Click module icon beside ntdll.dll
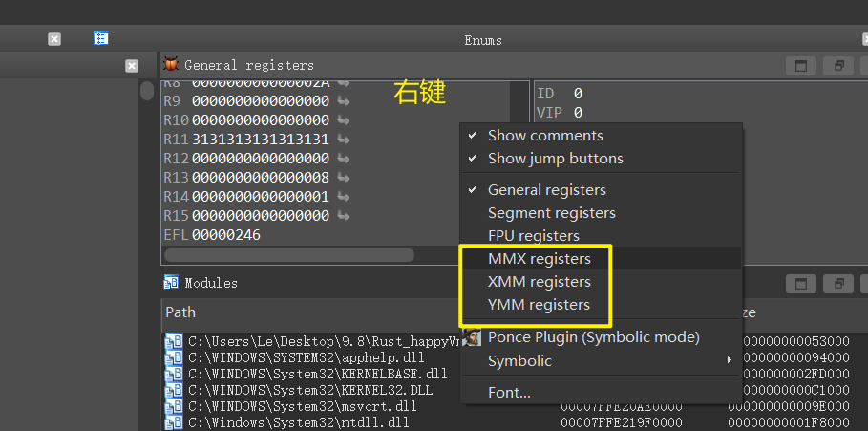This screenshot has width=868, height=431. tap(174, 423)
